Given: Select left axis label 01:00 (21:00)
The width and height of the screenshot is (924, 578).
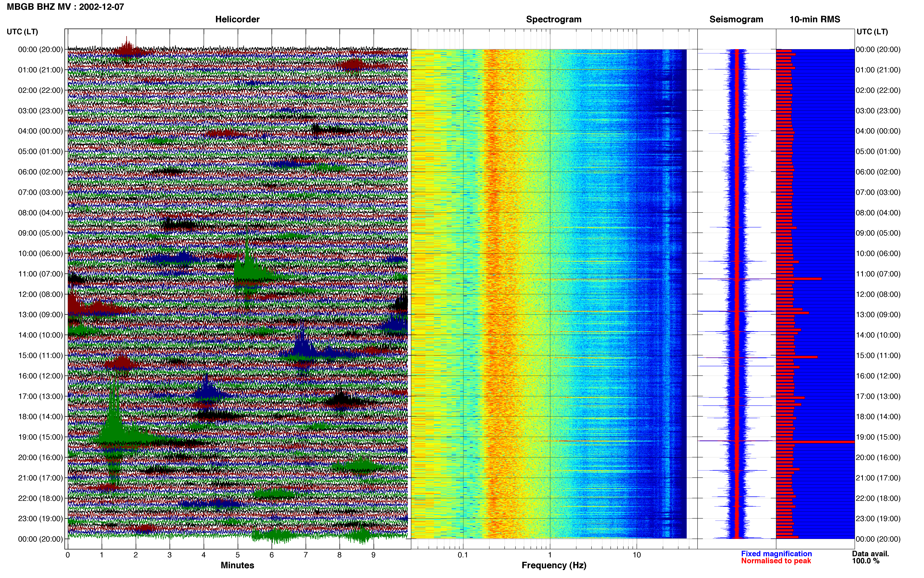Looking at the screenshot, I should [41, 70].
